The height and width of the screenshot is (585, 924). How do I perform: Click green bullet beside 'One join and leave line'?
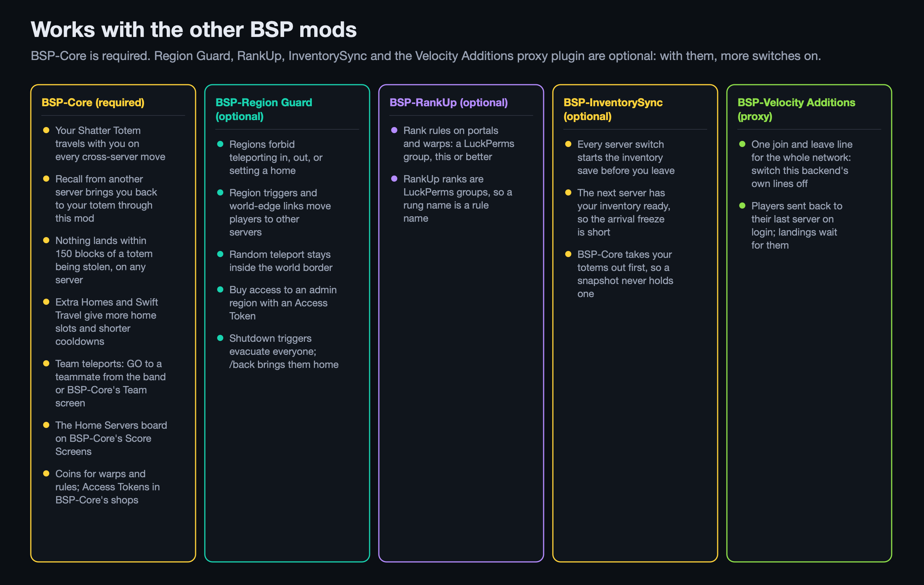point(742,144)
